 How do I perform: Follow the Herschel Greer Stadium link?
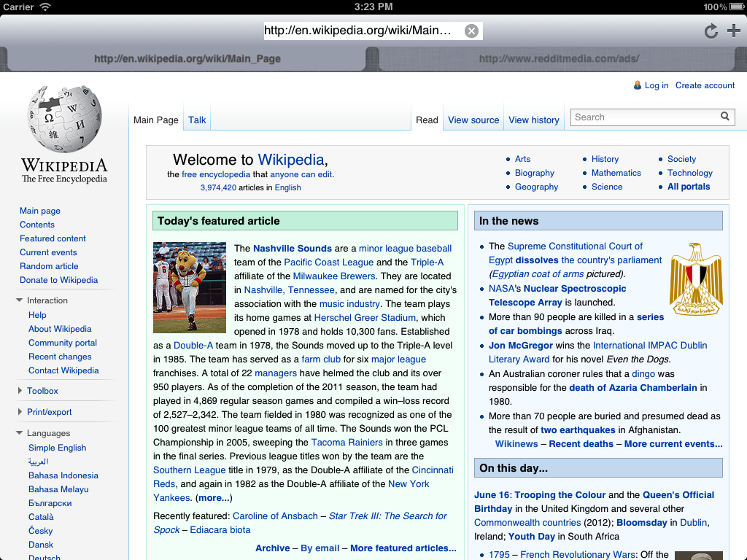365,318
